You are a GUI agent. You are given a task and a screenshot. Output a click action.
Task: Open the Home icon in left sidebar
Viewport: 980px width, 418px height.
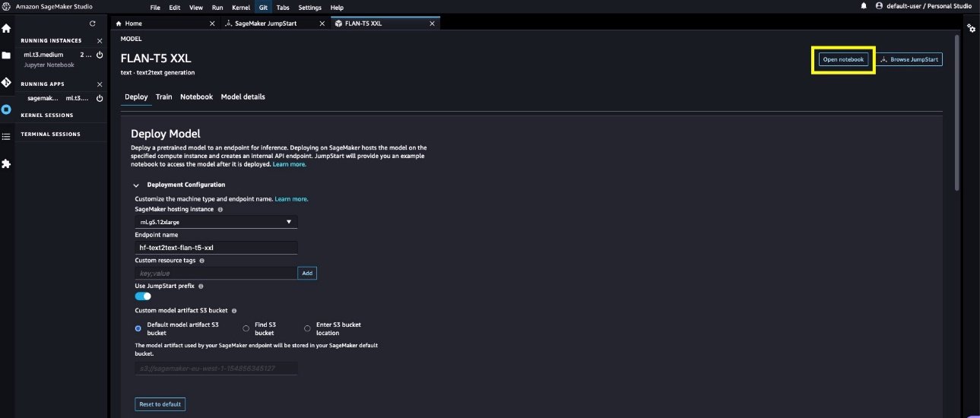6,28
